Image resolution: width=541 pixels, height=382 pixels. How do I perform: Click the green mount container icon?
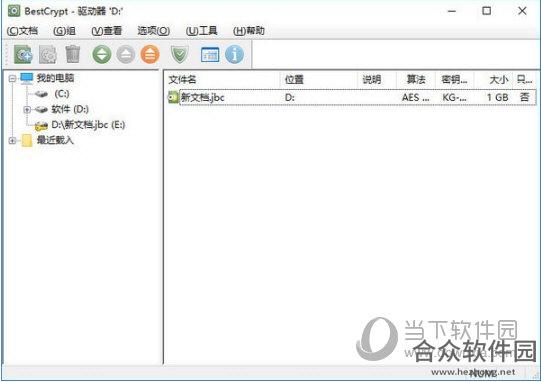pyautogui.click(x=101, y=55)
